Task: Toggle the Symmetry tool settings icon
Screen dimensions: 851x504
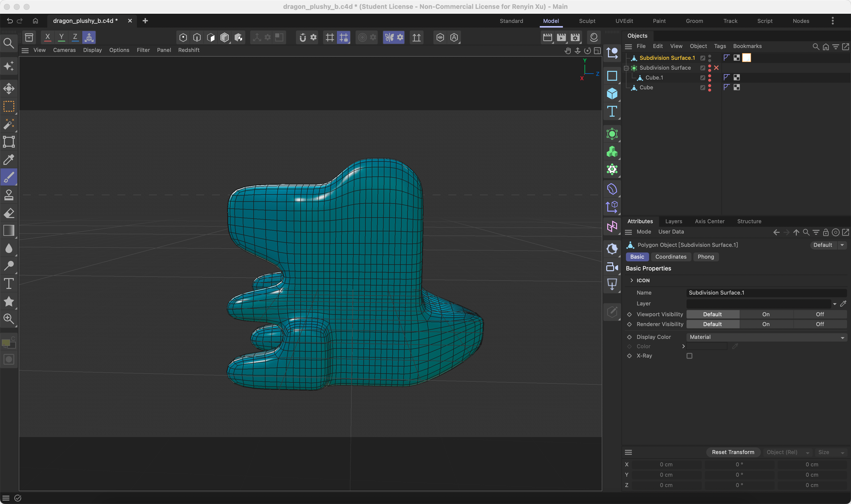Action: (x=400, y=37)
